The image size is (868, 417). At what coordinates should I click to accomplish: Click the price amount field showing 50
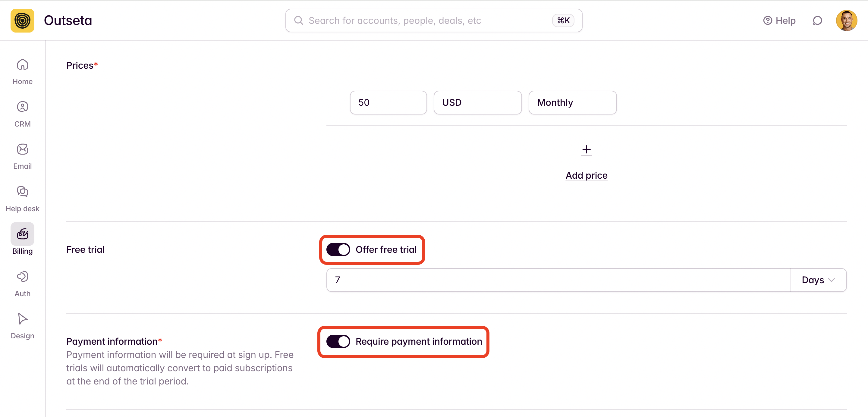388,102
